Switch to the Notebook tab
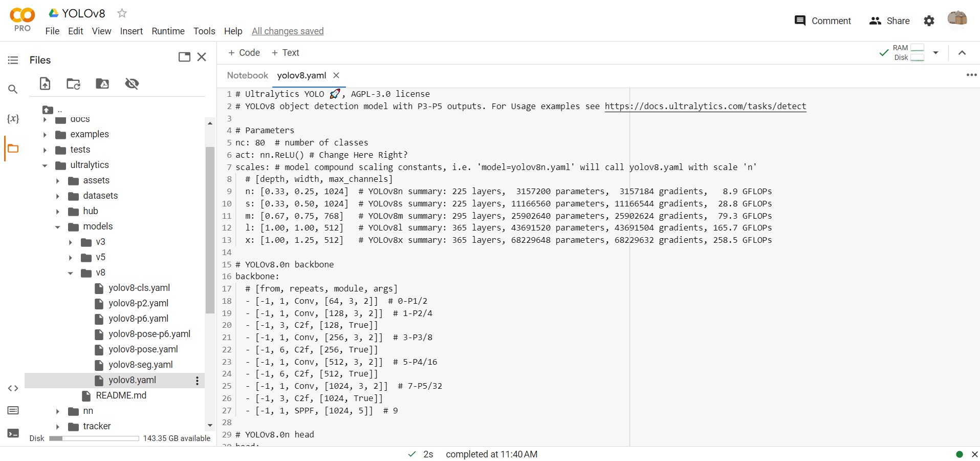 [247, 75]
